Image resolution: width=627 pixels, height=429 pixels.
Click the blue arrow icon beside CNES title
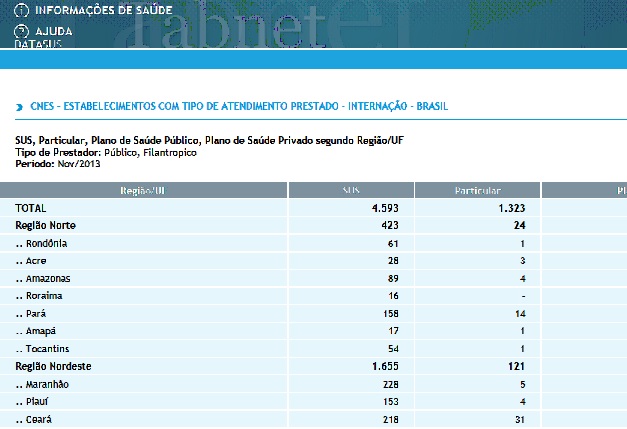(x=19, y=107)
